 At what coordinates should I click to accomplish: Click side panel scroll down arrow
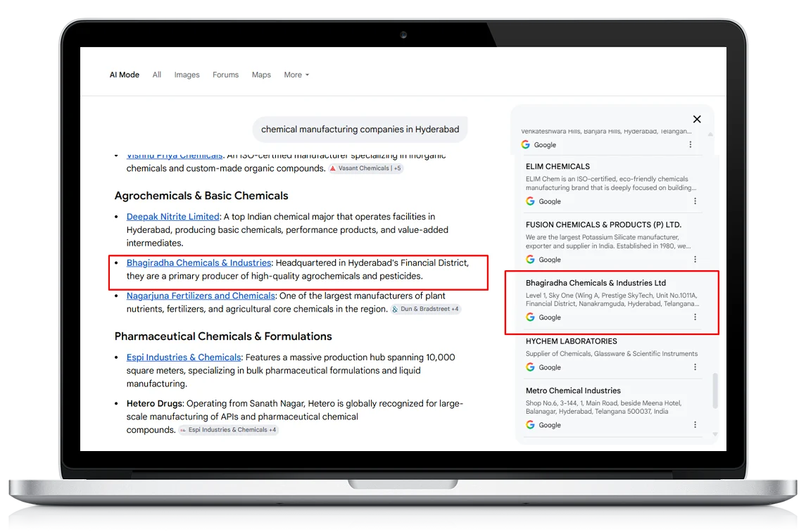[714, 435]
